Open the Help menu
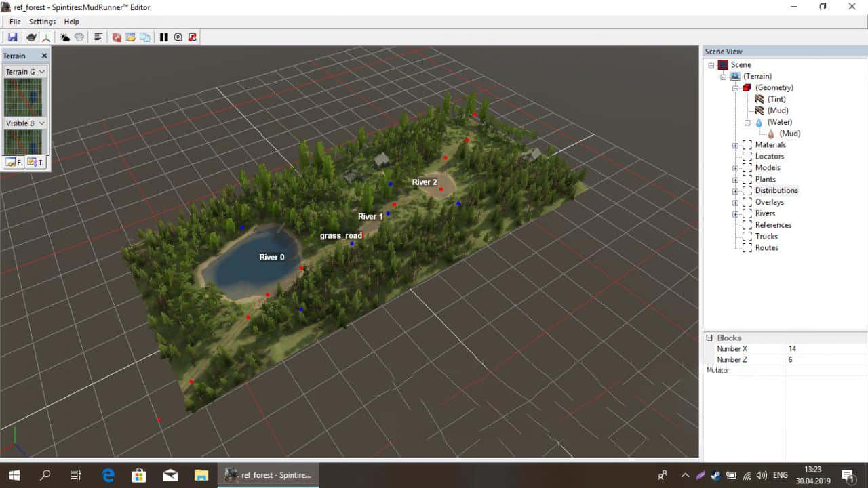The height and width of the screenshot is (488, 868). click(x=71, y=22)
